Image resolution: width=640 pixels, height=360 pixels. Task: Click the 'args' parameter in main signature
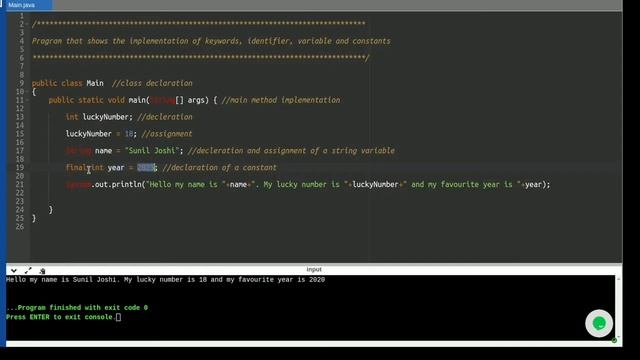(196, 100)
